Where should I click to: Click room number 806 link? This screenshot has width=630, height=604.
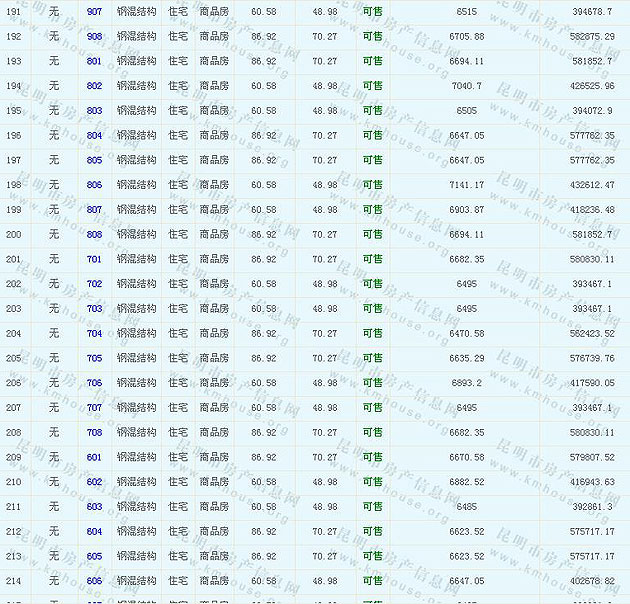click(94, 185)
